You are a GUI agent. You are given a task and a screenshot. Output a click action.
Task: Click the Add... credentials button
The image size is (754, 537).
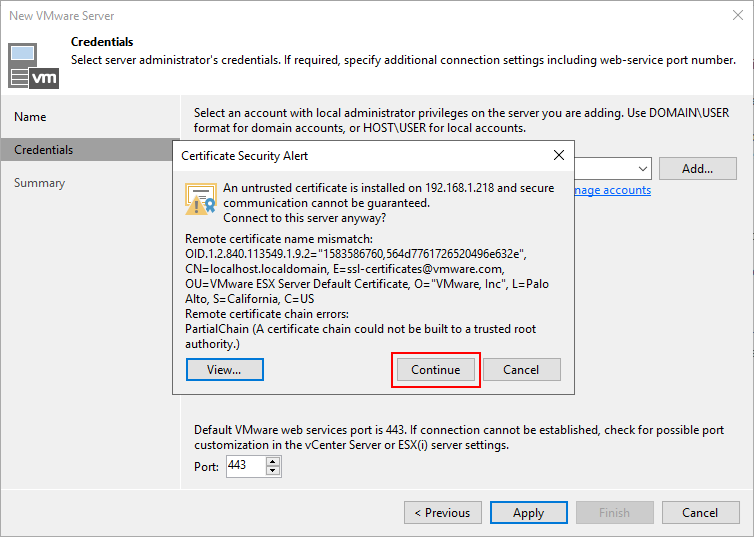click(697, 169)
